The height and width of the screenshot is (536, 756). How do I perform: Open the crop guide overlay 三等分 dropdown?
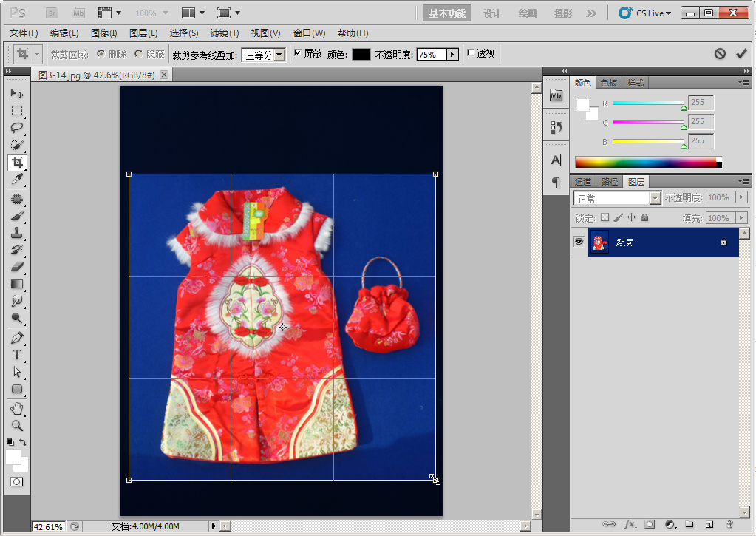(x=279, y=55)
